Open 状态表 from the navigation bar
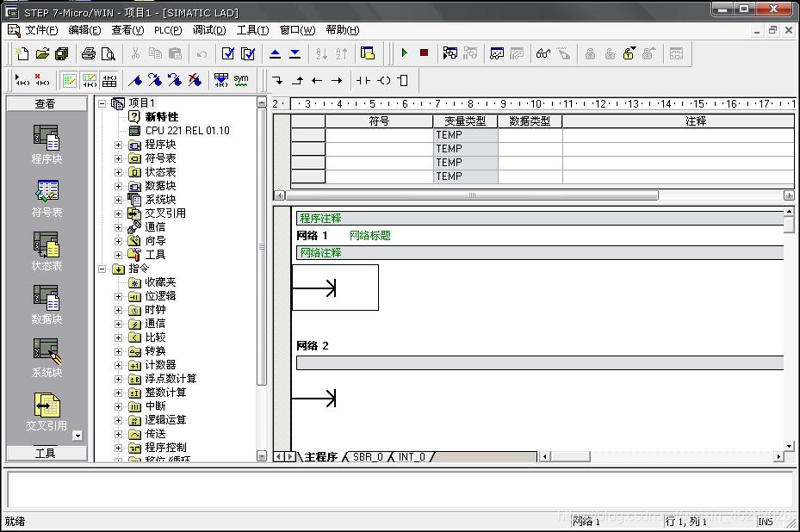 47,251
